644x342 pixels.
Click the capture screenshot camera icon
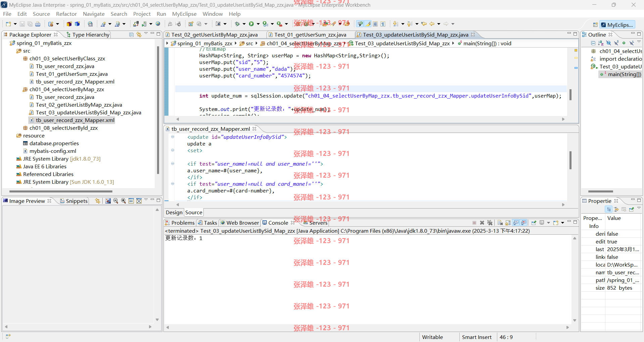pos(218,24)
